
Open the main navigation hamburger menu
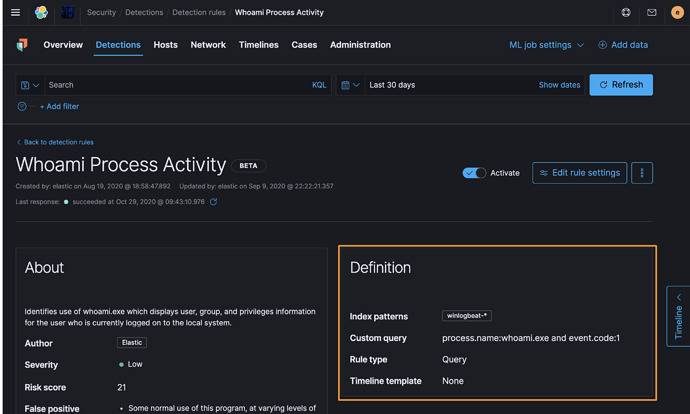tap(15, 13)
